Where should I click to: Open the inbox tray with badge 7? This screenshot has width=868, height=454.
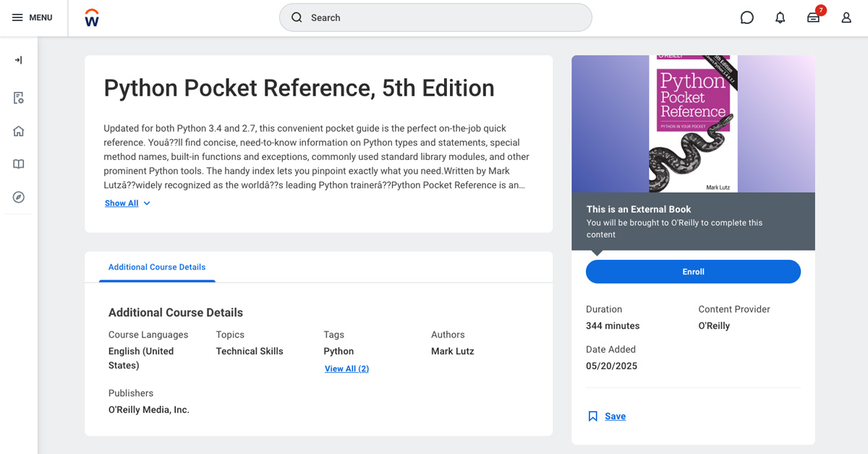814,17
